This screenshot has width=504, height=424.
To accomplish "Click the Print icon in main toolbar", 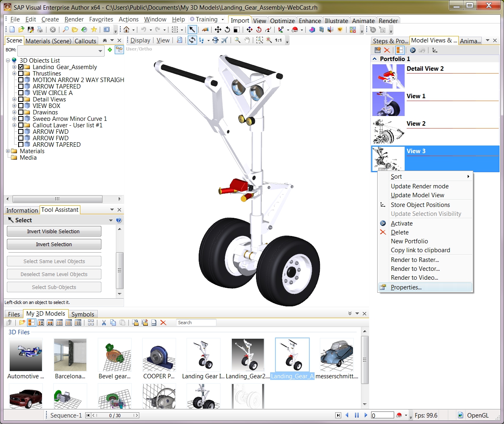I will click(x=40, y=30).
